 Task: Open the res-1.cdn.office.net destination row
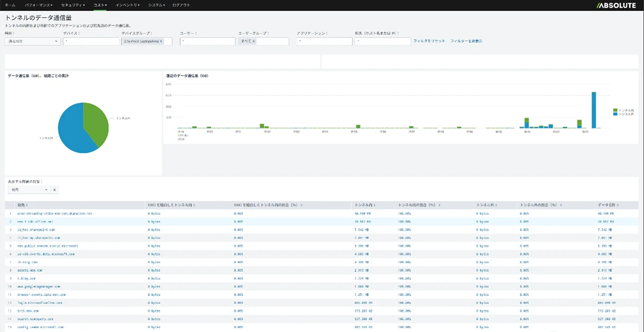pyautogui.click(x=35, y=222)
